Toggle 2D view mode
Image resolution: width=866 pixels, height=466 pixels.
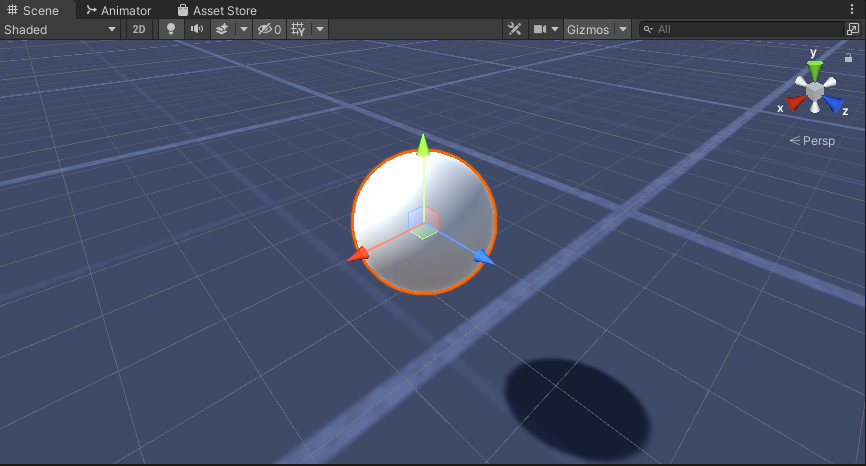tap(139, 29)
